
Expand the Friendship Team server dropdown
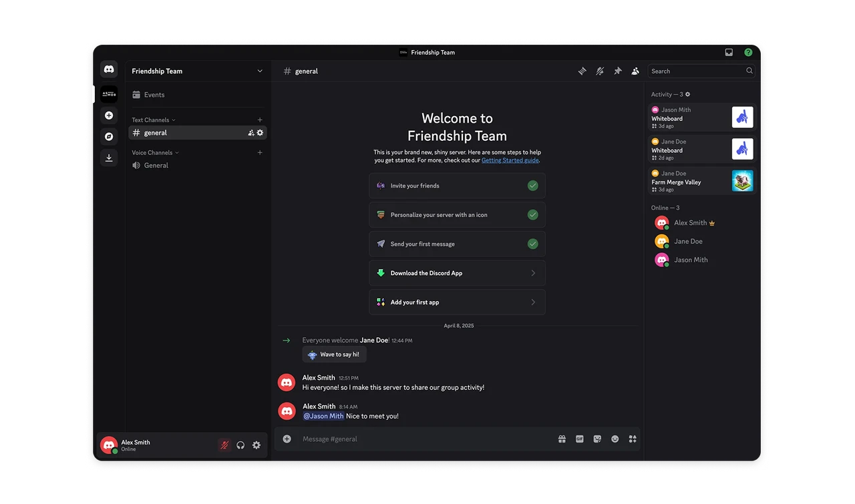coord(260,71)
